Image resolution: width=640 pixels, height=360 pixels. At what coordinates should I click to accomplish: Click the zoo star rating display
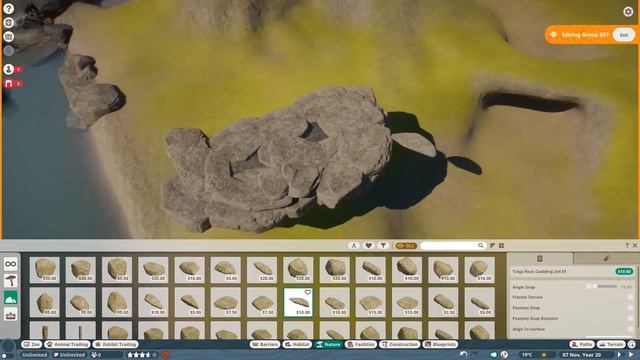[x=142, y=355]
